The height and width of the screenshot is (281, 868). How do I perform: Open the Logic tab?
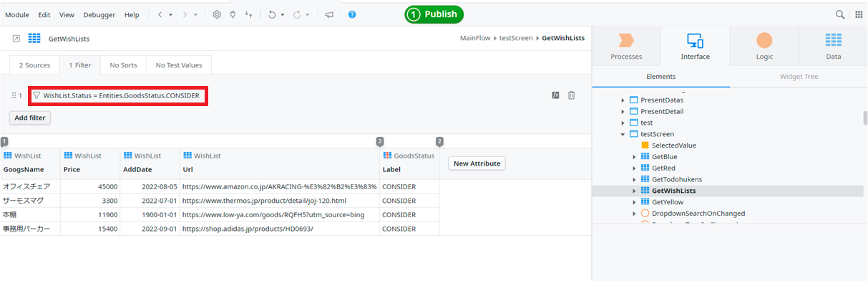[x=764, y=46]
